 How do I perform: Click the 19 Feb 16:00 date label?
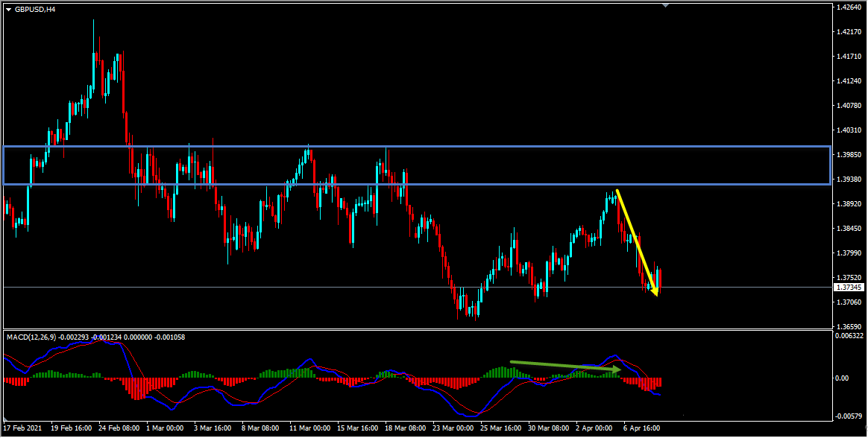click(72, 428)
